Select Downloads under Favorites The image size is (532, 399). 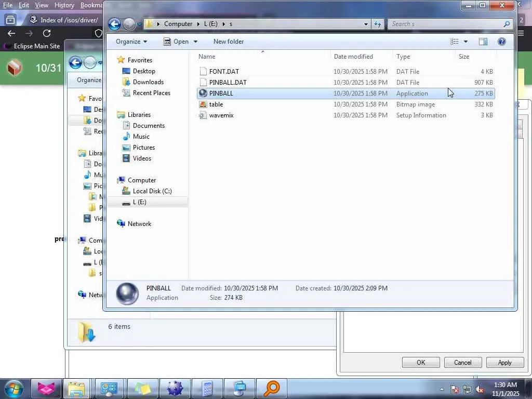[x=148, y=82]
